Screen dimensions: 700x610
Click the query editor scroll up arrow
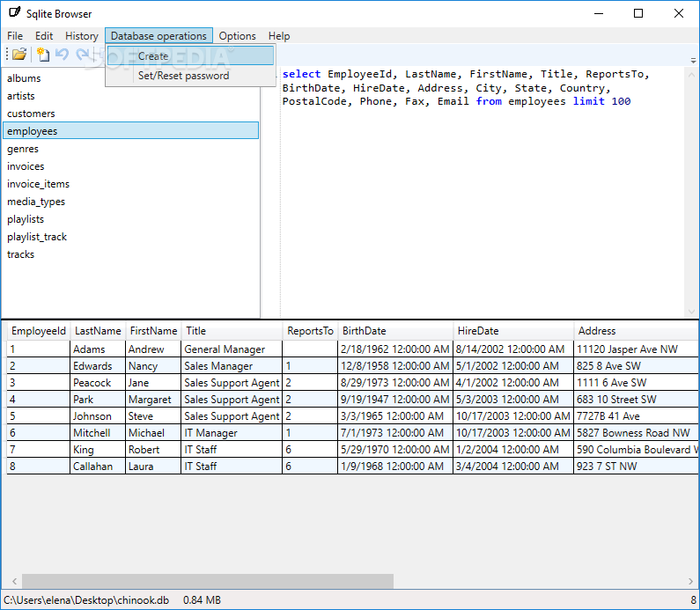(691, 75)
